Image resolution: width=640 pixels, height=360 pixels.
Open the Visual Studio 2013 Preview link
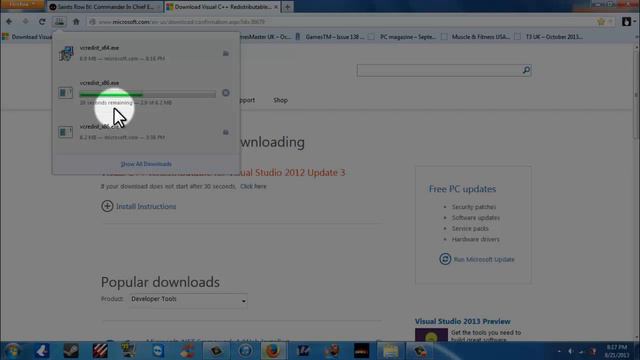point(462,321)
